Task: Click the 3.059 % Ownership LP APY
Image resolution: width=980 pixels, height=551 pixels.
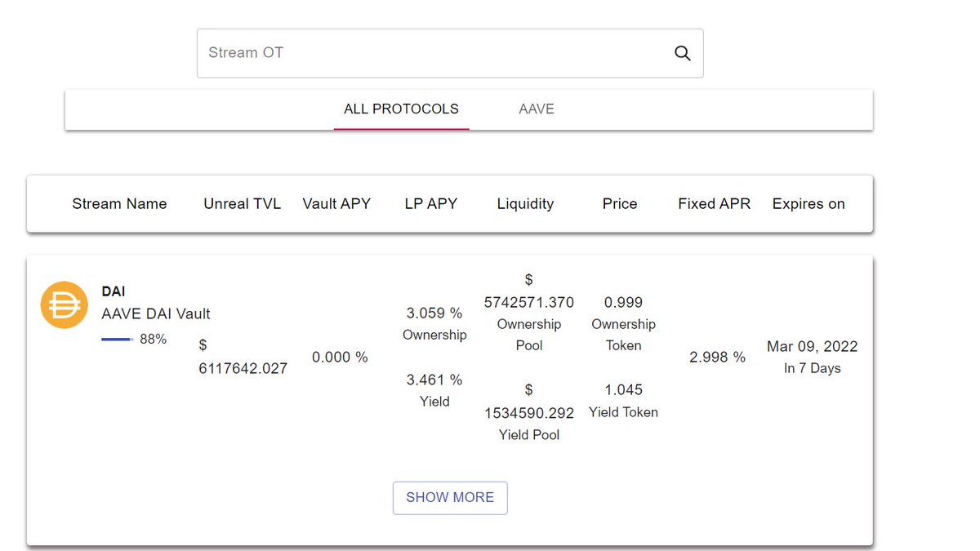Action: (x=434, y=323)
